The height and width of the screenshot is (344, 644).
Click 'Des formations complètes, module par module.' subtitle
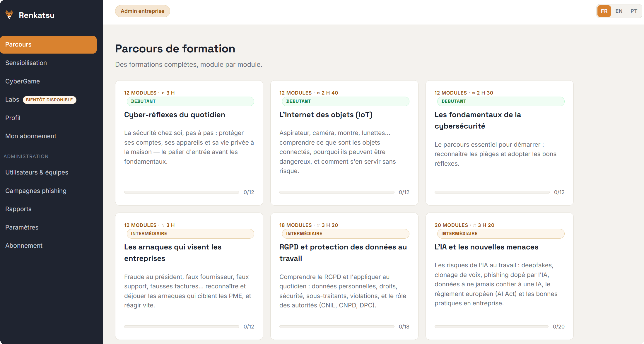(189, 64)
